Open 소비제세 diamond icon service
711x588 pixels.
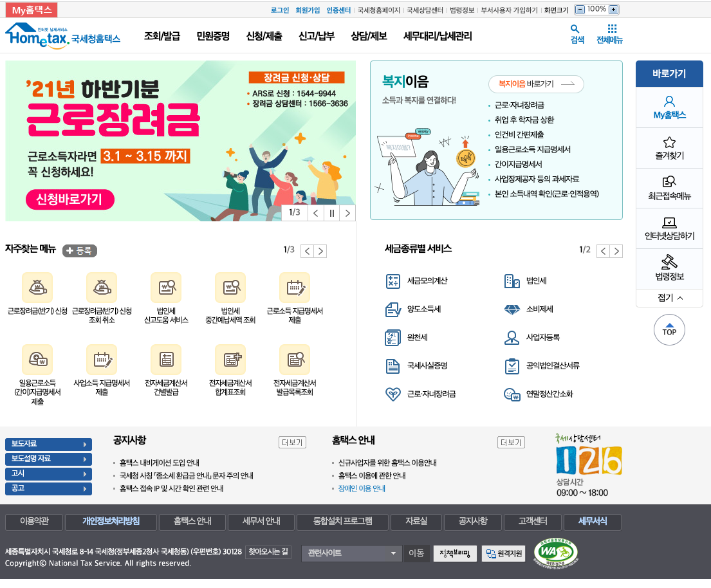coord(529,309)
